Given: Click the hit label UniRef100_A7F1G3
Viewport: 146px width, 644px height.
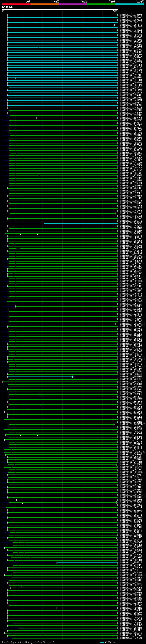Looking at the screenshot, I should [x=131, y=487].
